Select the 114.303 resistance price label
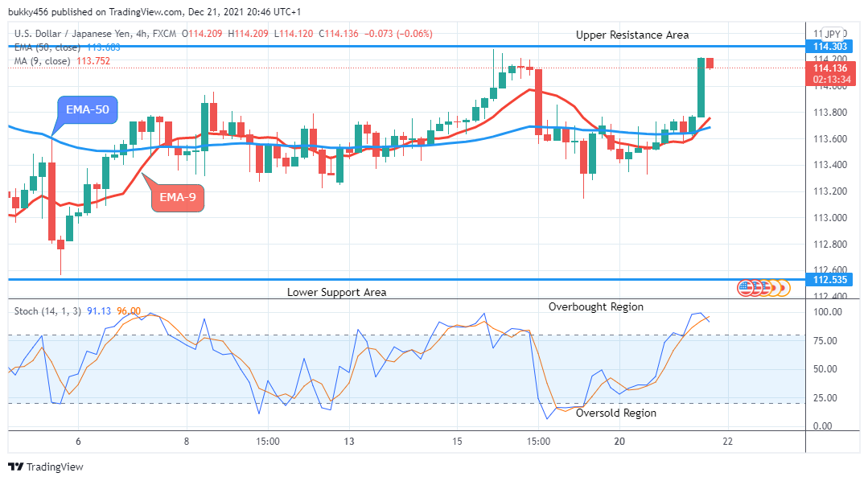 pyautogui.click(x=829, y=47)
